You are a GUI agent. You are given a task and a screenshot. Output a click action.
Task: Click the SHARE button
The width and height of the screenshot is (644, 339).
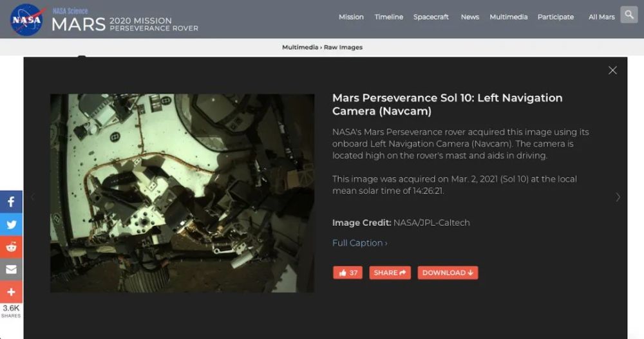click(x=390, y=273)
